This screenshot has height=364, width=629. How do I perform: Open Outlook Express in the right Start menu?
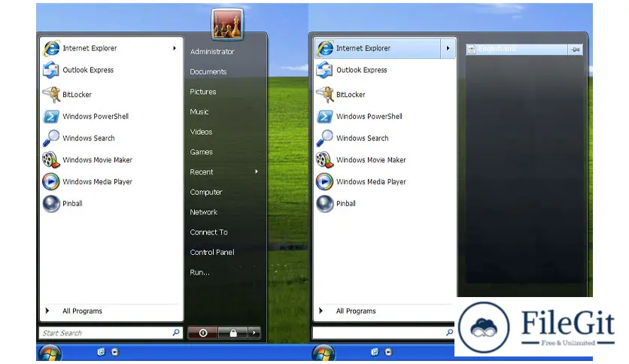[x=385, y=70]
